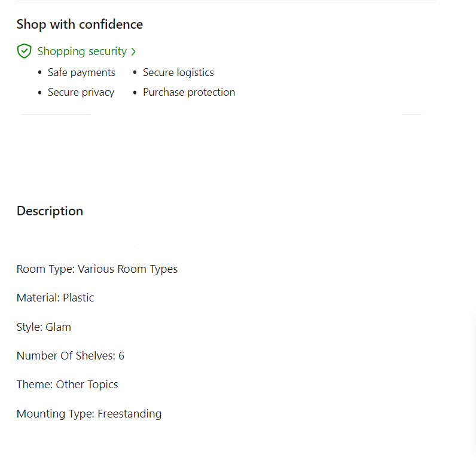The width and height of the screenshot is (476, 460).
Task: Click the Material: Plastic line
Action: (x=55, y=298)
